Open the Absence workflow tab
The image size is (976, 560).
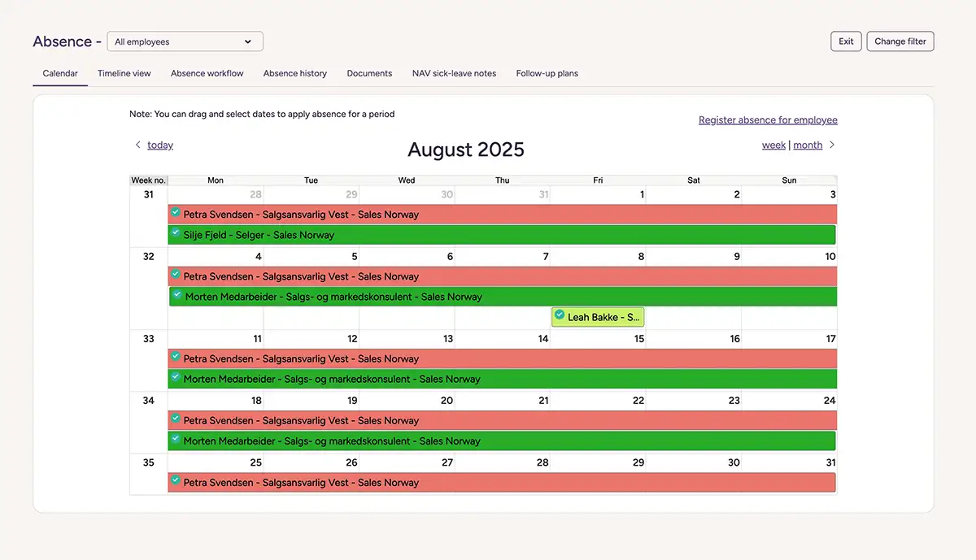tap(207, 73)
